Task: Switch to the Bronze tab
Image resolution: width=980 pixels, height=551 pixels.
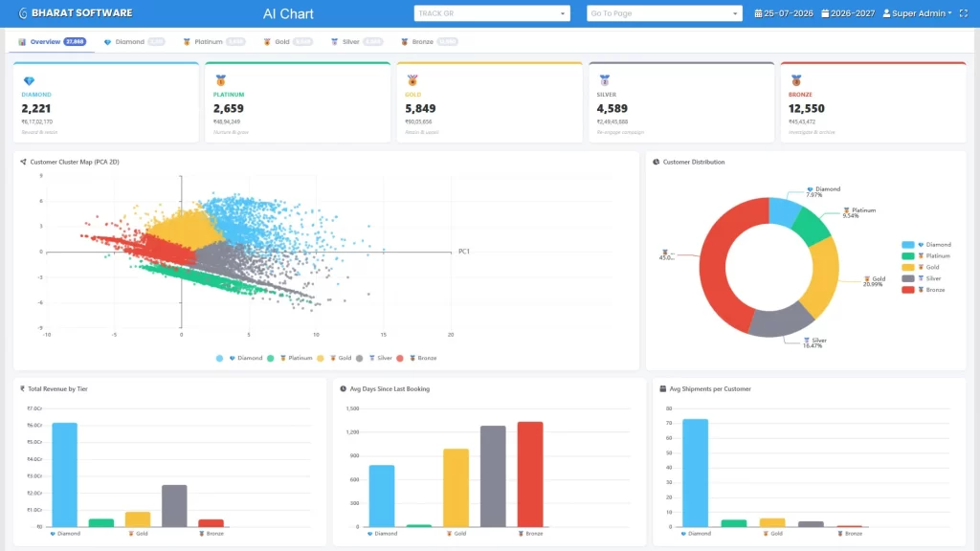Action: pyautogui.click(x=429, y=42)
